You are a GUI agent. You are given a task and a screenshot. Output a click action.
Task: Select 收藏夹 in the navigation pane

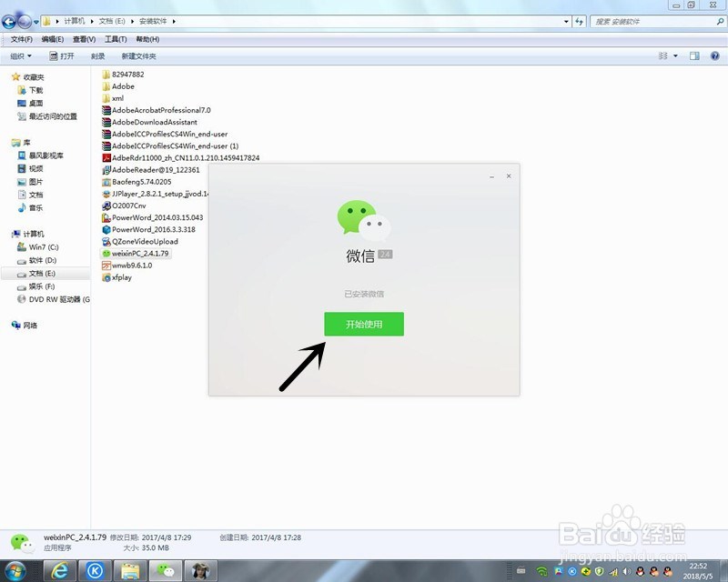[28, 77]
